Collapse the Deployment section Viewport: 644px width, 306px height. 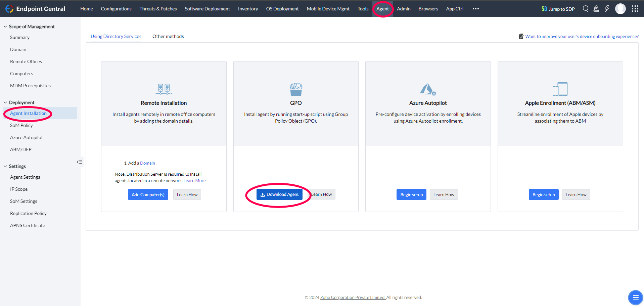coord(5,102)
